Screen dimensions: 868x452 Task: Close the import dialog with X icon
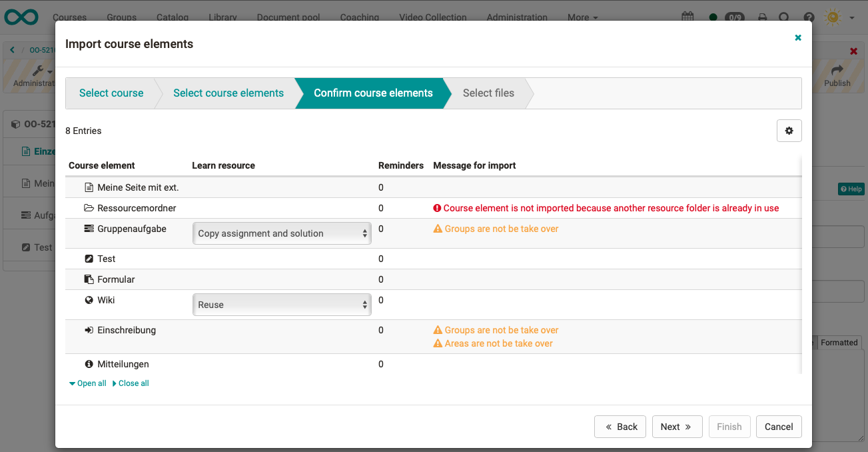797,38
